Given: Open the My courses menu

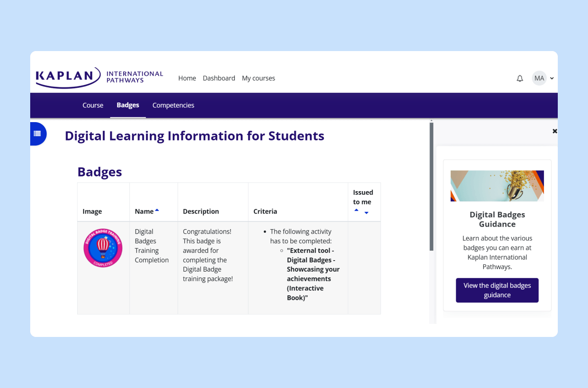Looking at the screenshot, I should (258, 78).
